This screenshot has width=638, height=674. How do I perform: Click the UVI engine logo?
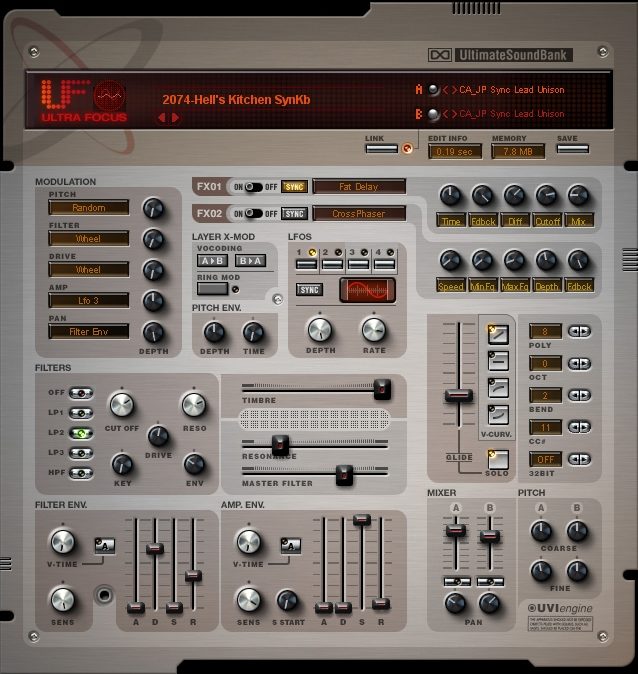(560, 608)
